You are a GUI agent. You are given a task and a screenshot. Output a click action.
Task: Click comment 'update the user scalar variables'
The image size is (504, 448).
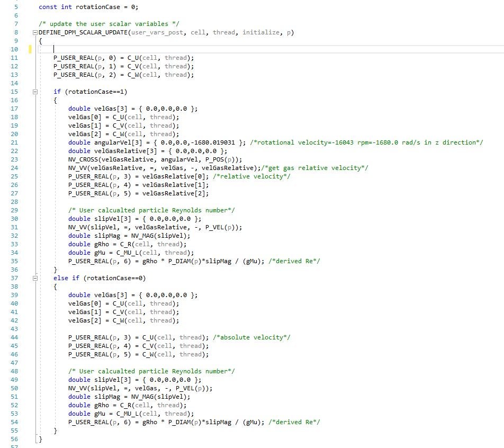(x=109, y=24)
